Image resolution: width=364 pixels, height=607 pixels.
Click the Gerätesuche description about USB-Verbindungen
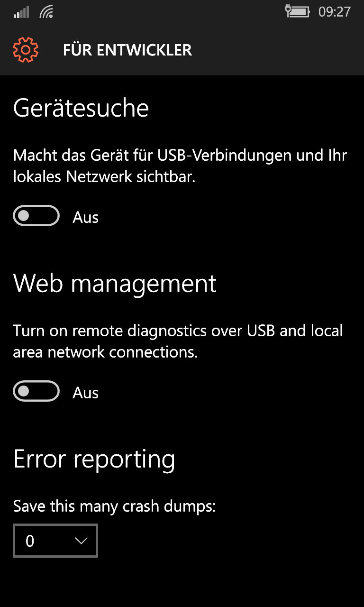pyautogui.click(x=180, y=166)
